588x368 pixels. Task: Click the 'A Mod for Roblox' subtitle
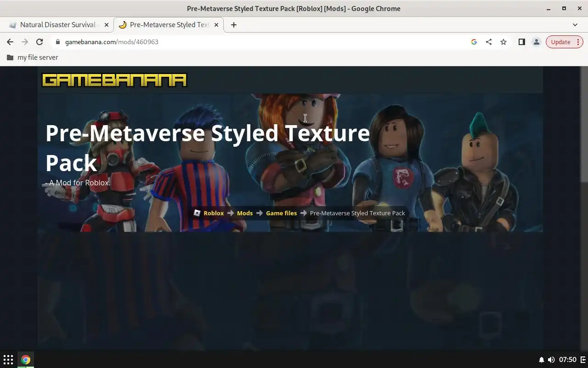pyautogui.click(x=78, y=183)
